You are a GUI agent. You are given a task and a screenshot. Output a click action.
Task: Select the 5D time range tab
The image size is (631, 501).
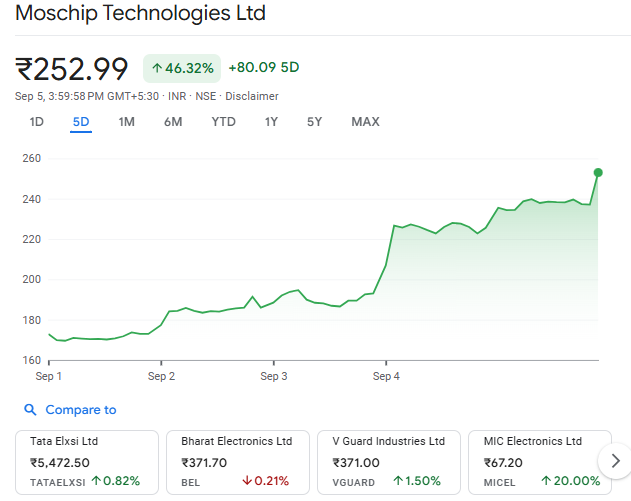click(81, 122)
